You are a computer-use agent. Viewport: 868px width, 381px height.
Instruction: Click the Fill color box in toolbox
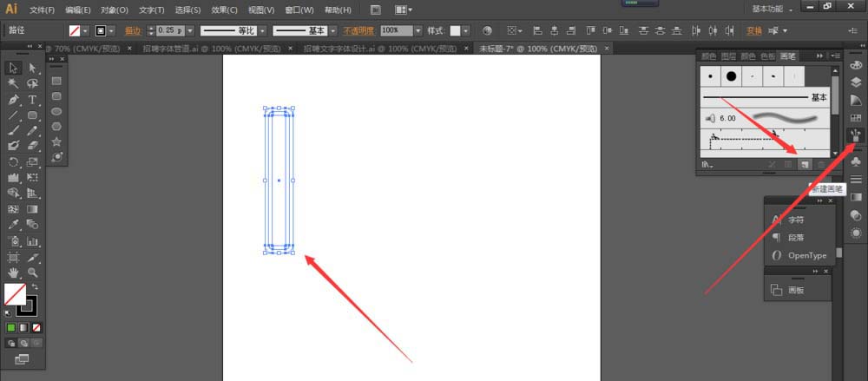tap(15, 294)
